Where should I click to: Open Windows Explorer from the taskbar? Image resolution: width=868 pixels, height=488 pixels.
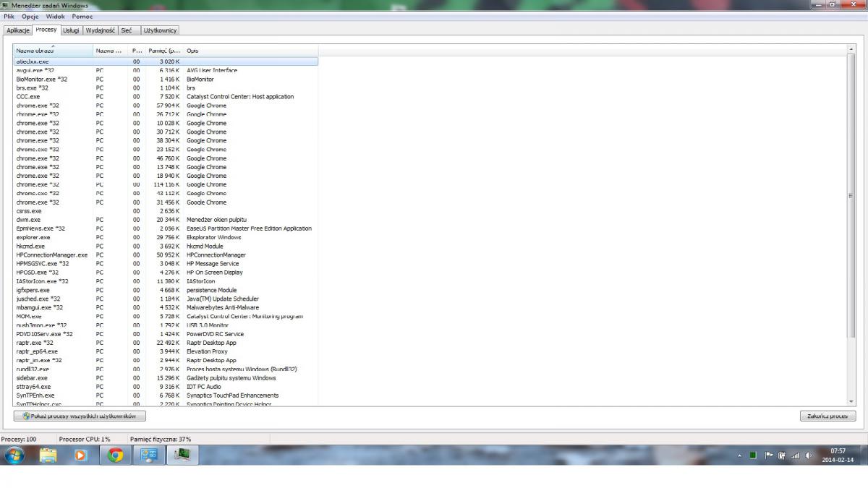[48, 455]
